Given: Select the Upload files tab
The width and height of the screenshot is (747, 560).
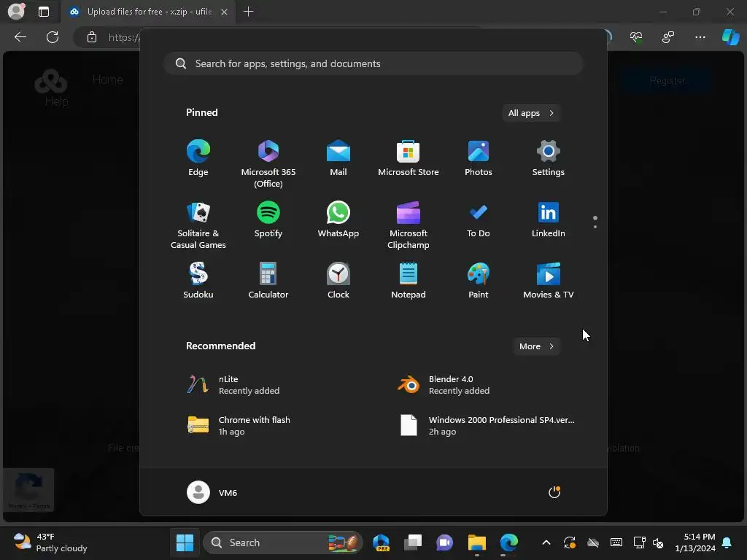Looking at the screenshot, I should (x=147, y=12).
